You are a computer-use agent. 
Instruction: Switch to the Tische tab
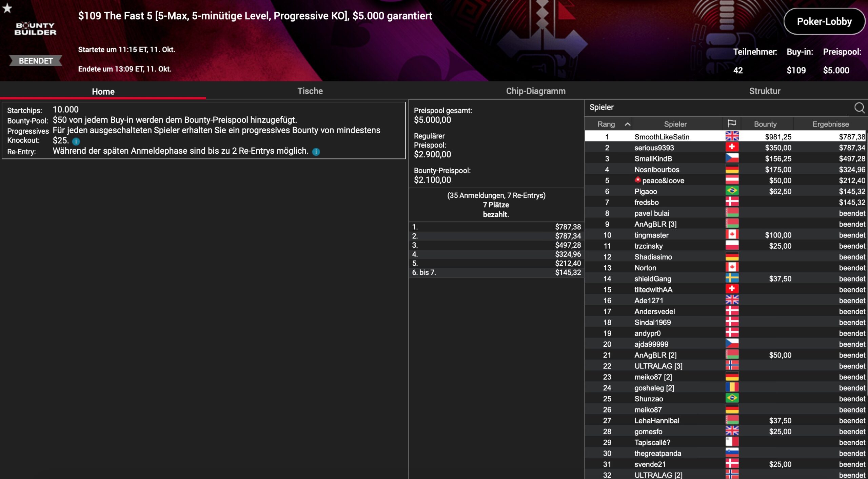coord(310,91)
